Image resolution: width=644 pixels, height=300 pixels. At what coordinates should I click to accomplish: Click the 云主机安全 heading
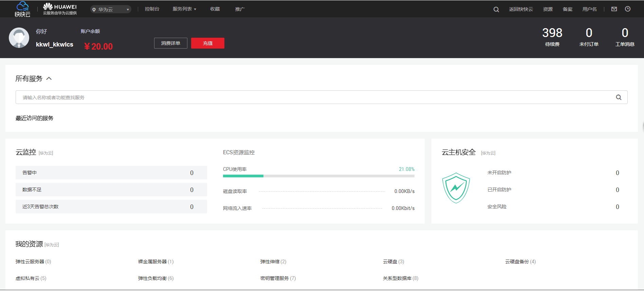point(459,152)
